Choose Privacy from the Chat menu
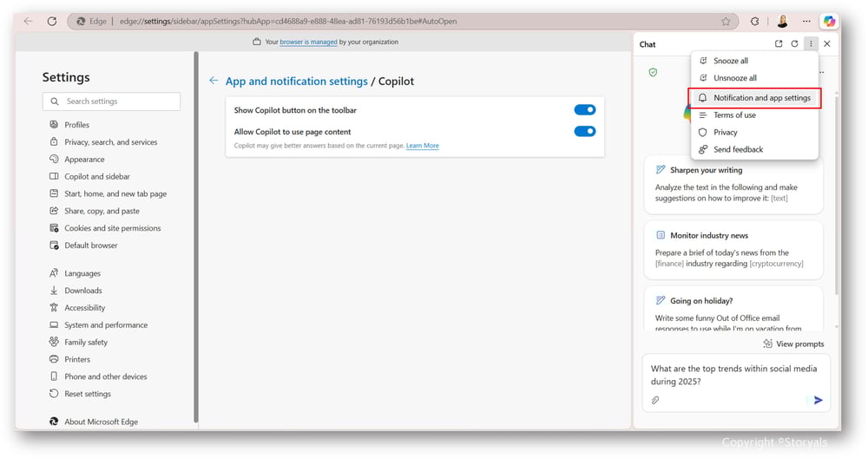 pyautogui.click(x=754, y=132)
